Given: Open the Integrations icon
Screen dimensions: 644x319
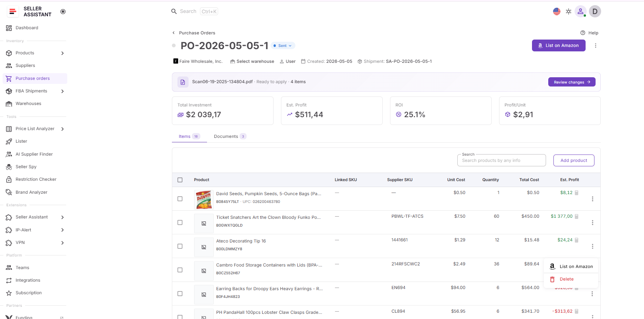Looking at the screenshot, I should 9,281.
